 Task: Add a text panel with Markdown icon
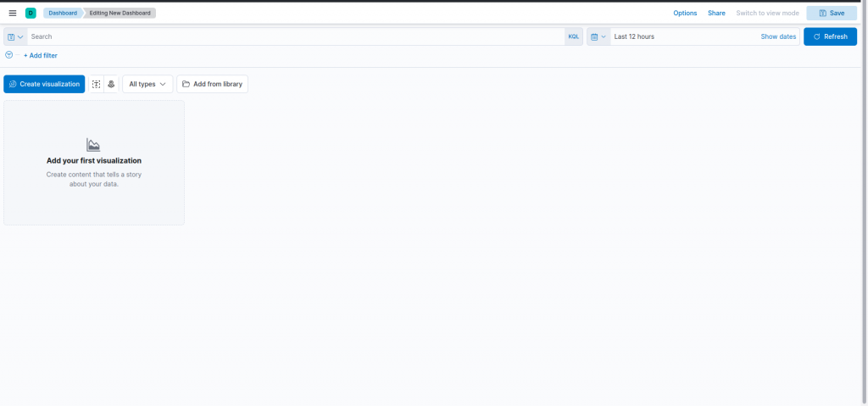[97, 84]
